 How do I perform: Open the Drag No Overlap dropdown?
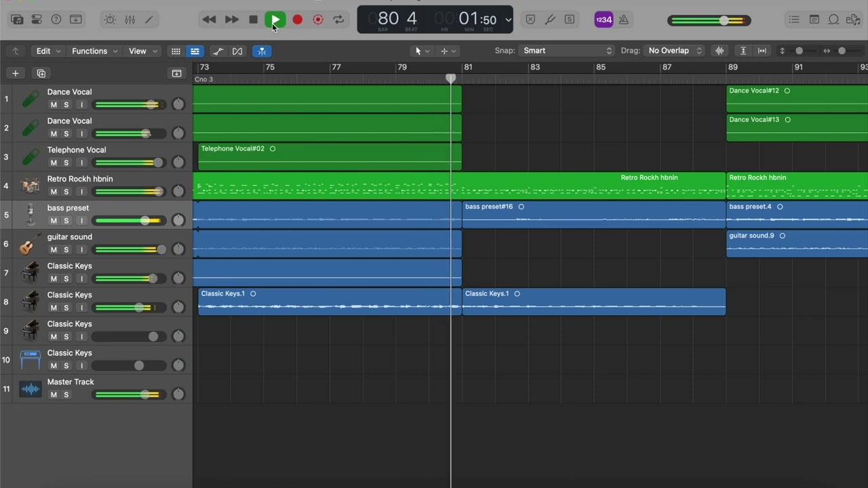[x=674, y=51]
